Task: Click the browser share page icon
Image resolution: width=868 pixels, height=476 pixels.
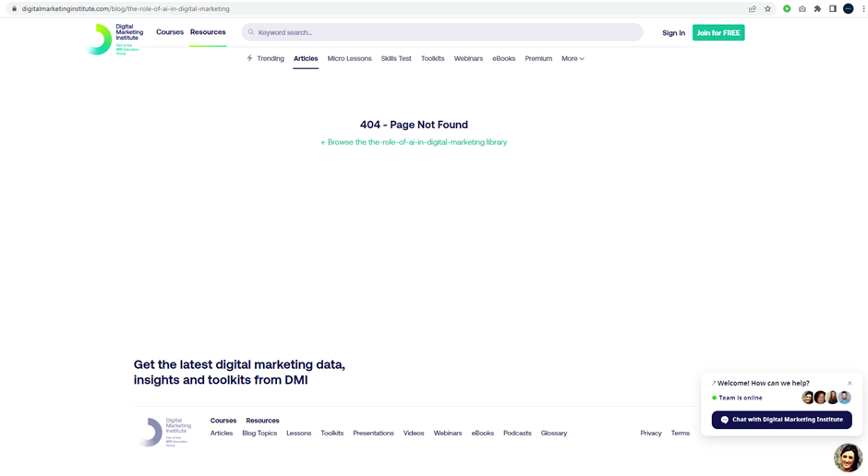Action: click(x=753, y=9)
